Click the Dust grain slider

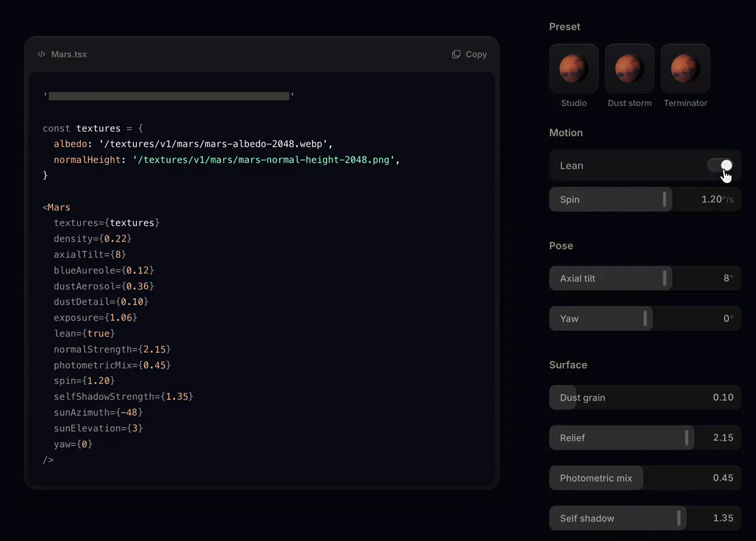pyautogui.click(x=645, y=397)
